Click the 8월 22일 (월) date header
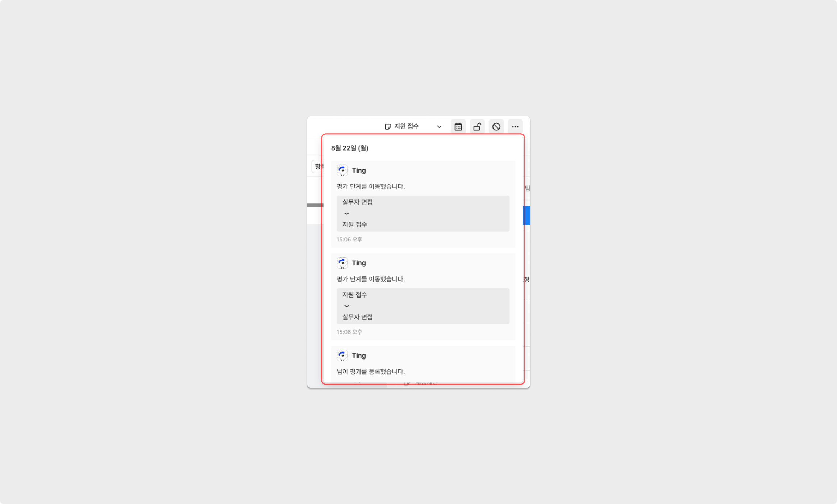Viewport: 837px width, 504px height. pos(349,148)
